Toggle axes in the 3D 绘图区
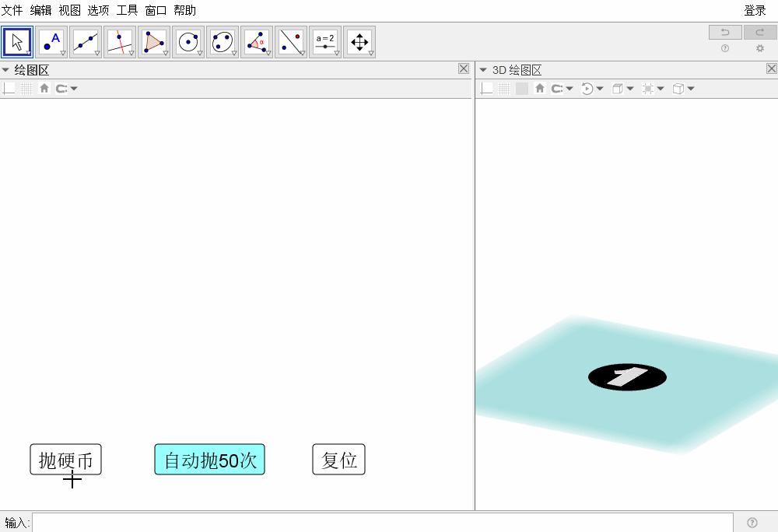This screenshot has width=778, height=532. tap(487, 88)
